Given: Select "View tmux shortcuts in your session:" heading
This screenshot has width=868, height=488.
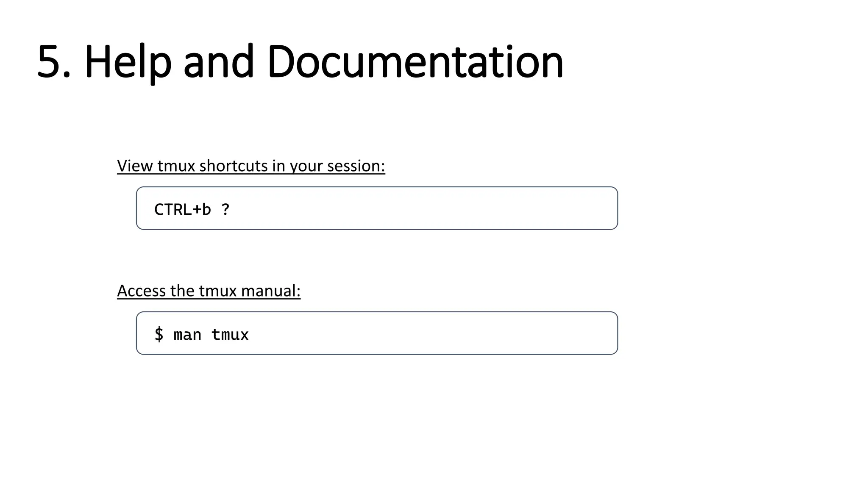Looking at the screenshot, I should click(251, 166).
